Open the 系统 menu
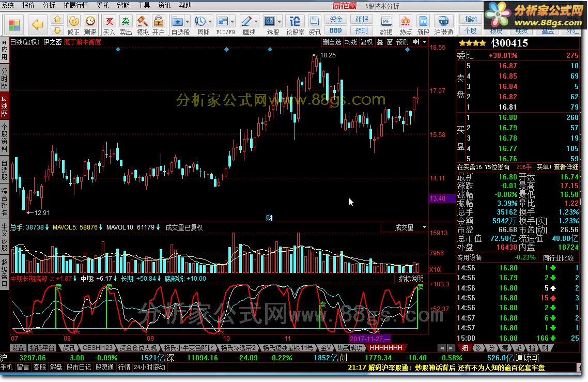588x382 pixels. [x=8, y=5]
